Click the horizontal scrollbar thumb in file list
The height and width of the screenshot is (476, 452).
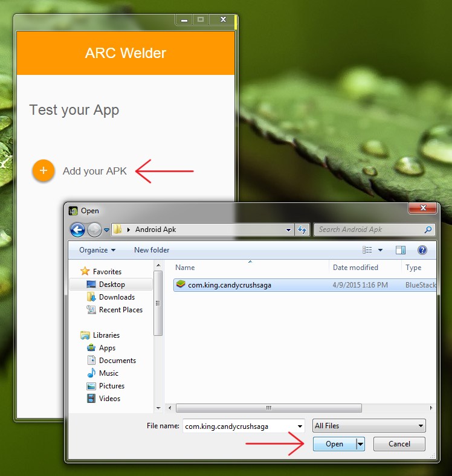coord(269,408)
